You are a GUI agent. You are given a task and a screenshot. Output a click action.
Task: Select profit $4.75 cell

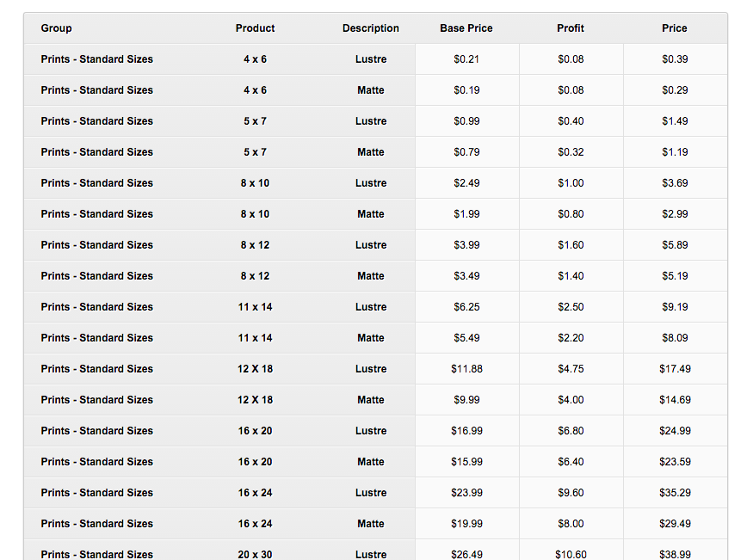571,368
